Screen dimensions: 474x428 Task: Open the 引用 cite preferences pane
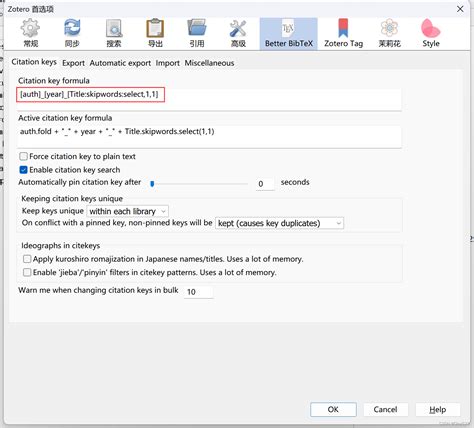[x=197, y=33]
